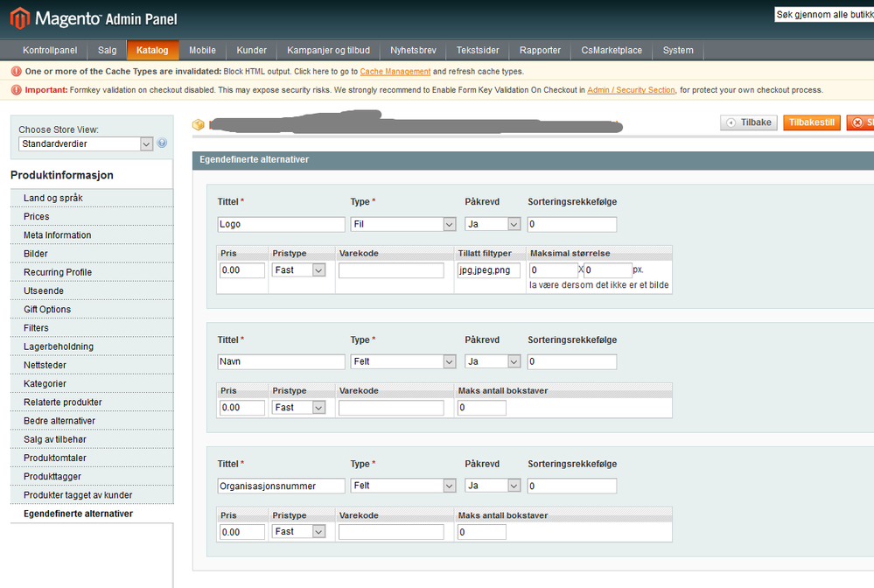Click Varekode field for Logo option

tap(391, 270)
